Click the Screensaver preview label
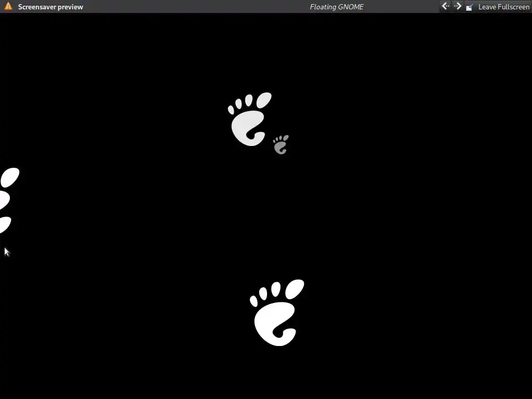The width and height of the screenshot is (532, 399). pos(50,7)
